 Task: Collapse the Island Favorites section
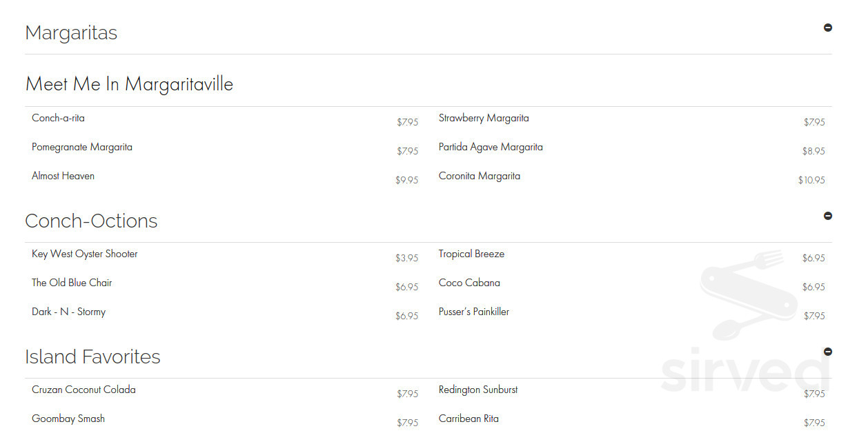pos(828,352)
